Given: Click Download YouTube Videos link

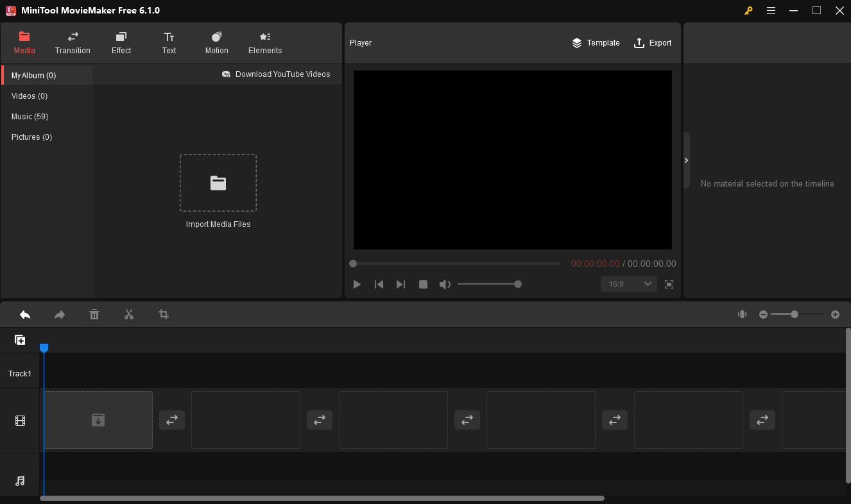Looking at the screenshot, I should click(276, 74).
